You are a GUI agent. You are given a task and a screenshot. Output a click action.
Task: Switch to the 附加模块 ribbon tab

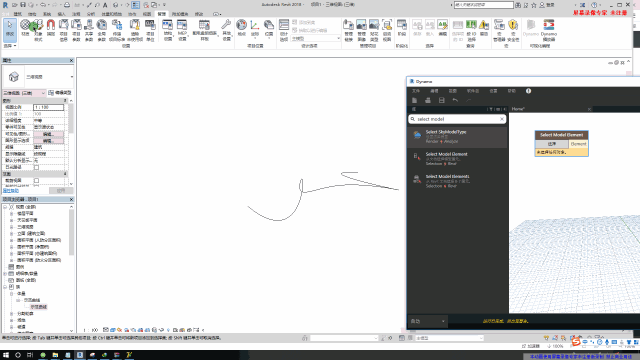coord(180,14)
